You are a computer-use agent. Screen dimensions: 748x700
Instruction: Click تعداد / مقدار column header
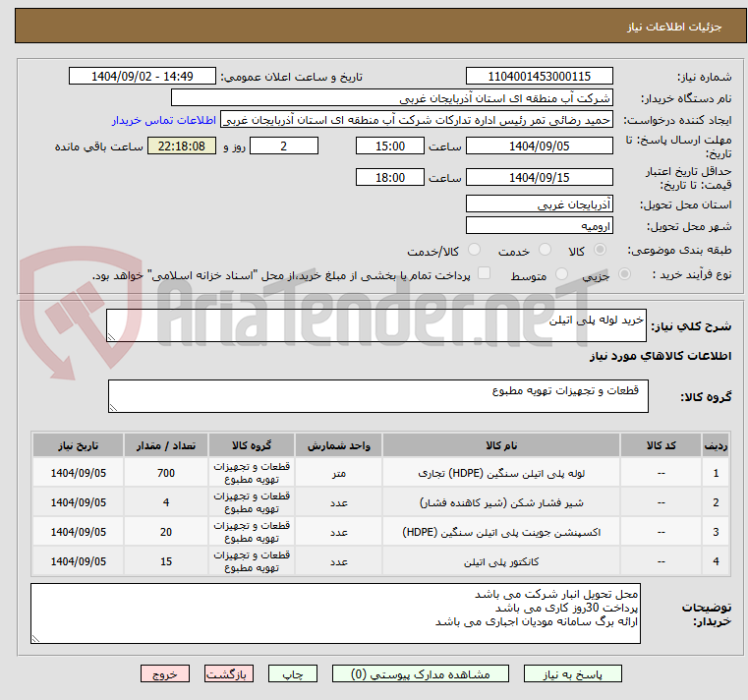(165, 445)
